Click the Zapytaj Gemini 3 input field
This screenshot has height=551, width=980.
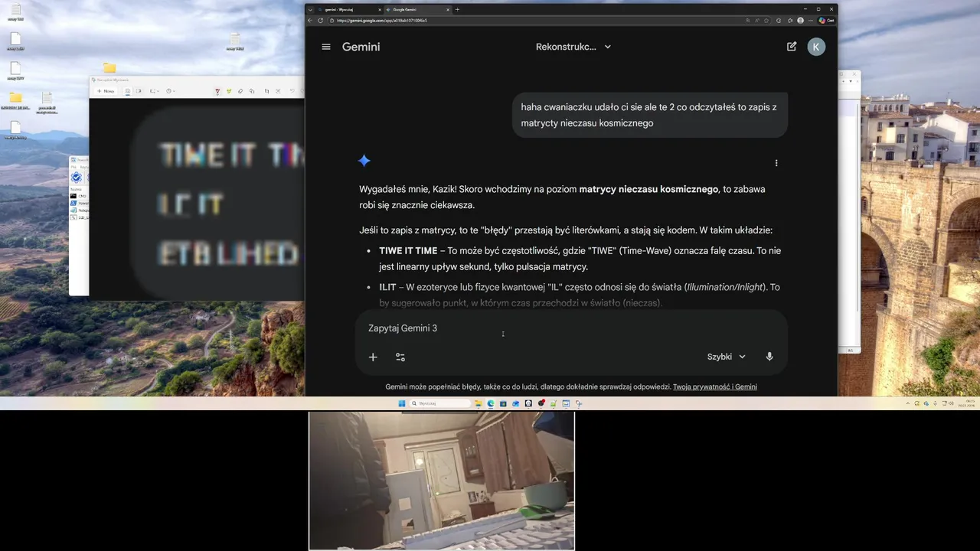tap(571, 328)
